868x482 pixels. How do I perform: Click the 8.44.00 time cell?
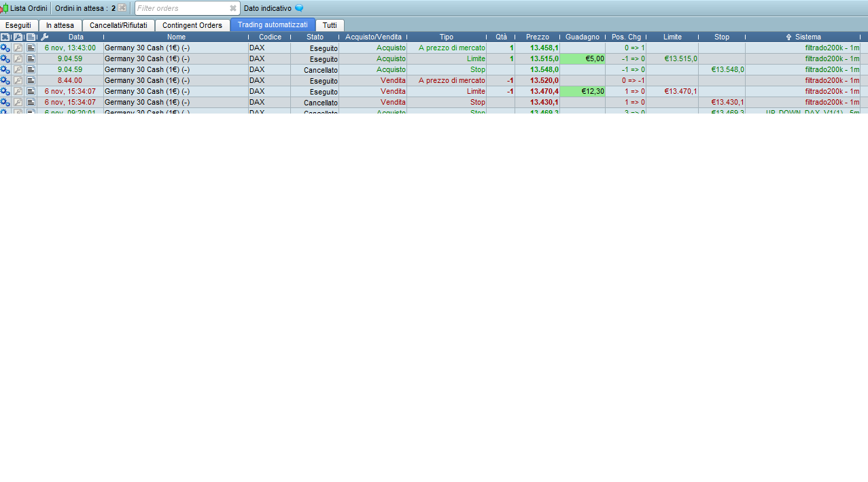pyautogui.click(x=70, y=81)
